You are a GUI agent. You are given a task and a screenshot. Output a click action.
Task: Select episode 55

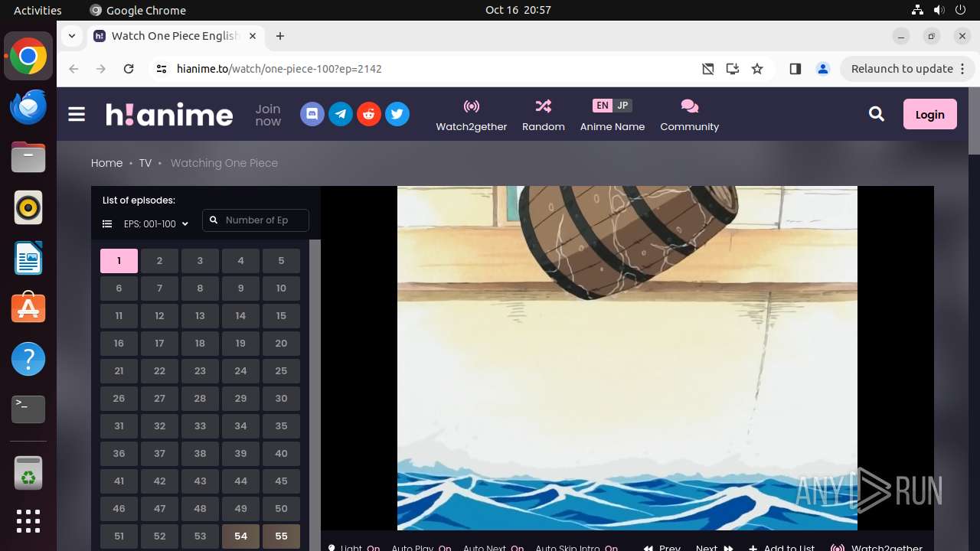pos(281,536)
